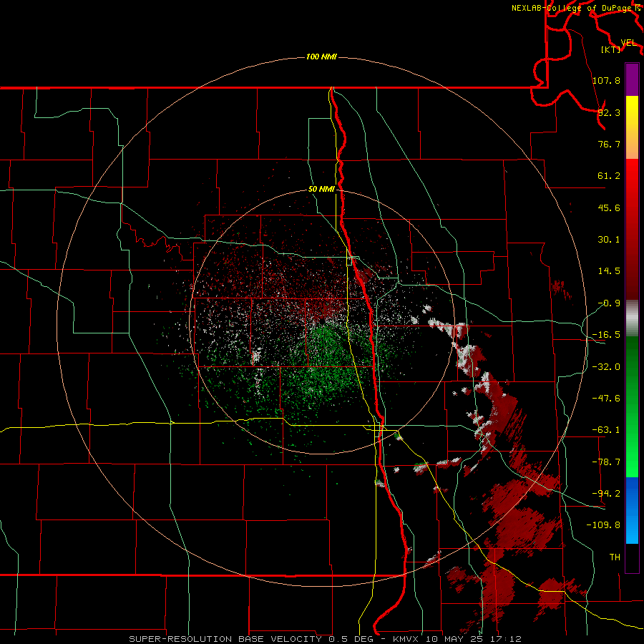Click the 92.3 velocity scale value
The image size is (644, 644).
(609, 112)
